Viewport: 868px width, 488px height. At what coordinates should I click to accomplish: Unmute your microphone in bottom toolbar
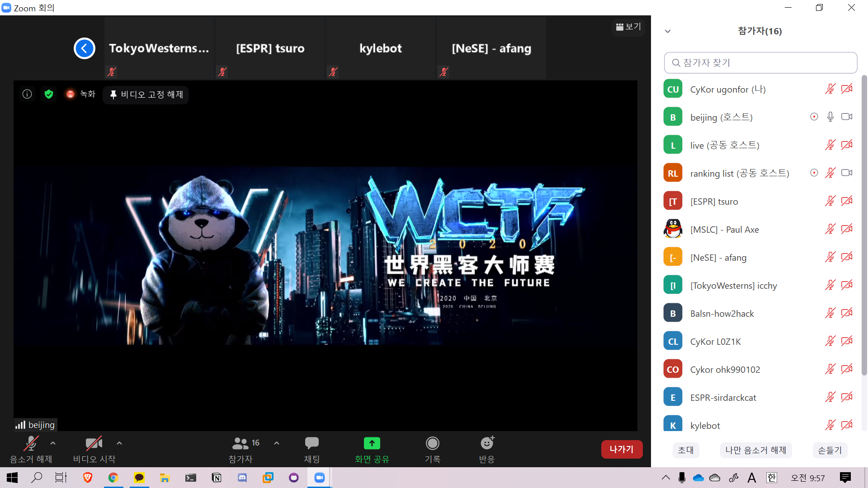31,443
